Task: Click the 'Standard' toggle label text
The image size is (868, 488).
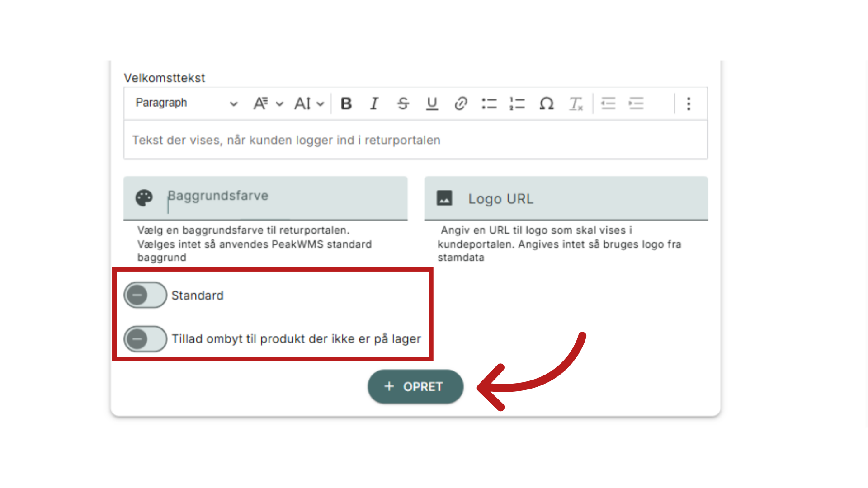Action: [198, 296]
